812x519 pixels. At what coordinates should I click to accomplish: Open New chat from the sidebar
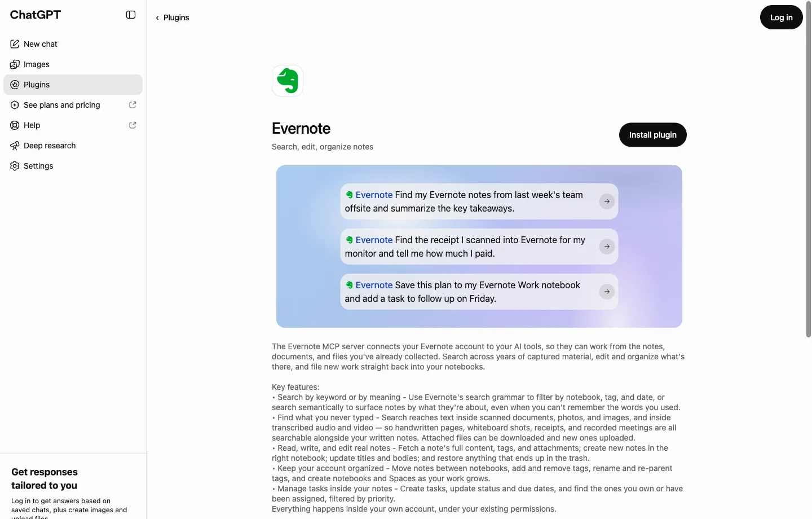(x=73, y=44)
